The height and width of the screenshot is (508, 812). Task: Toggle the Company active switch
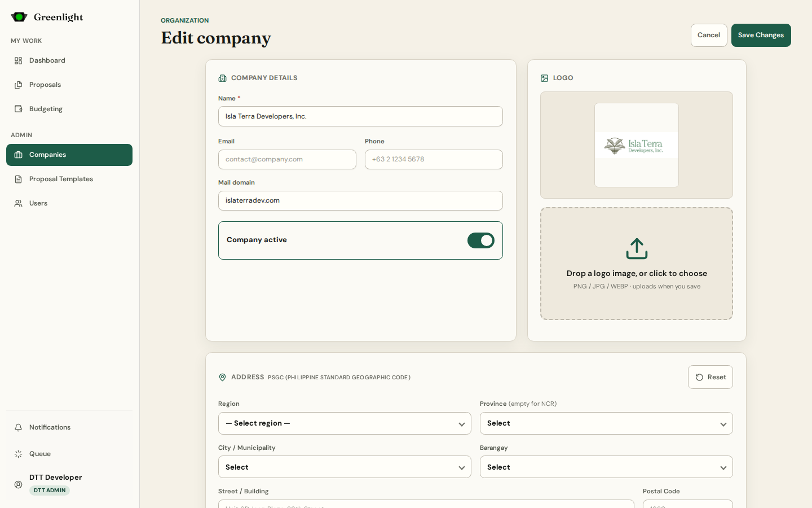point(481,240)
